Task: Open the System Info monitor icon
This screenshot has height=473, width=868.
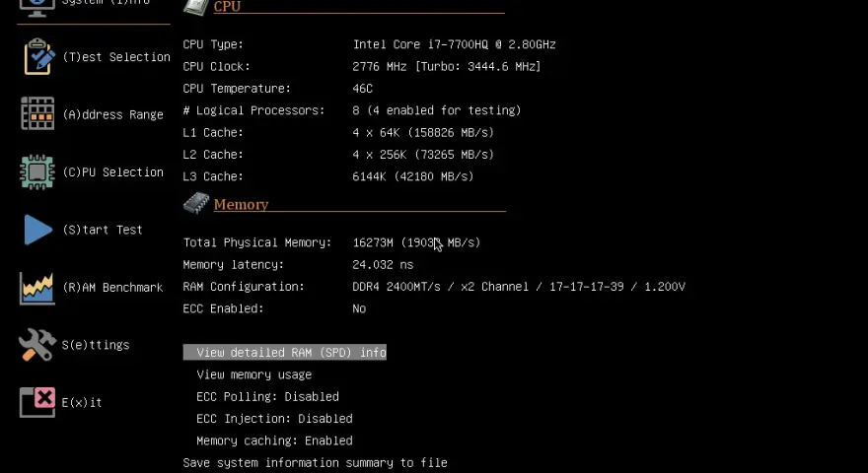Action: coord(37,8)
